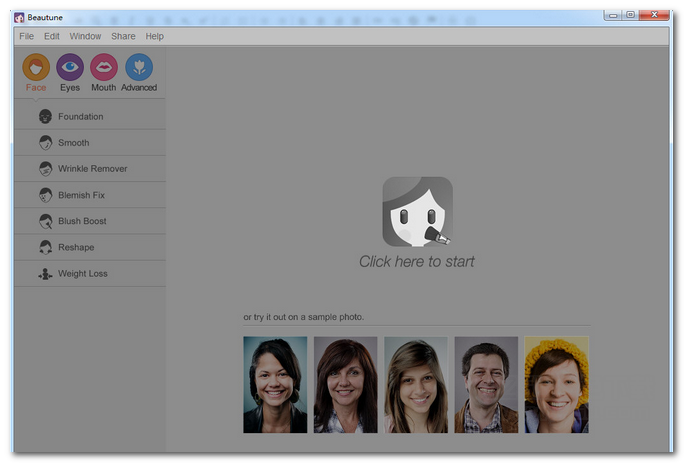
Task: Click the Wrinkle Remover icon
Action: [45, 169]
